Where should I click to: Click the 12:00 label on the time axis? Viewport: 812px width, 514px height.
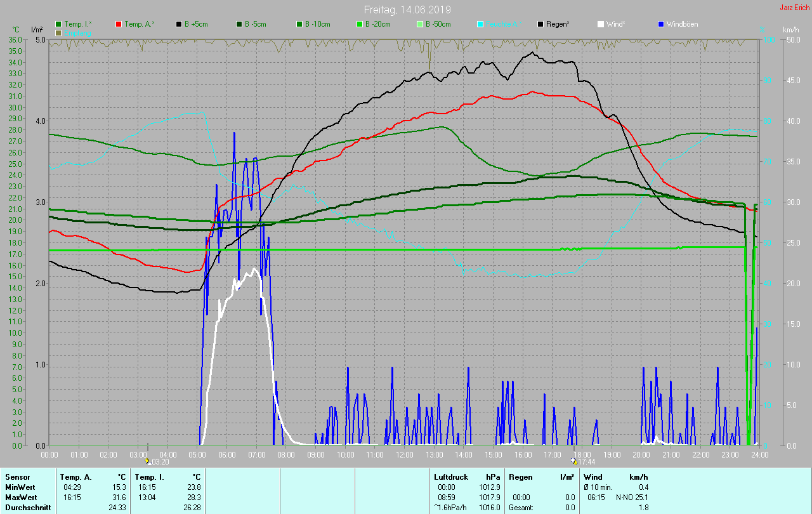point(405,454)
